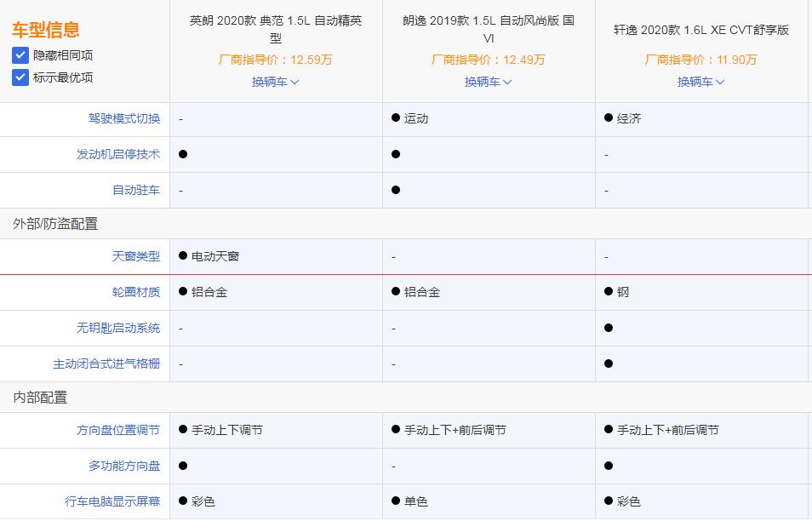Image resolution: width=812 pixels, height=521 pixels.
Task: Click the 厂商指导价 12.49万 price text
Action: click(x=488, y=60)
